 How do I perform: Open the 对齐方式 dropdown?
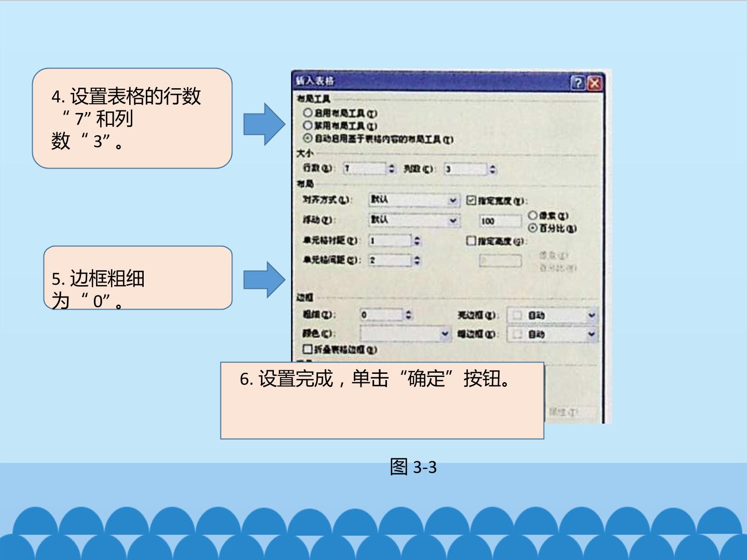click(x=414, y=200)
